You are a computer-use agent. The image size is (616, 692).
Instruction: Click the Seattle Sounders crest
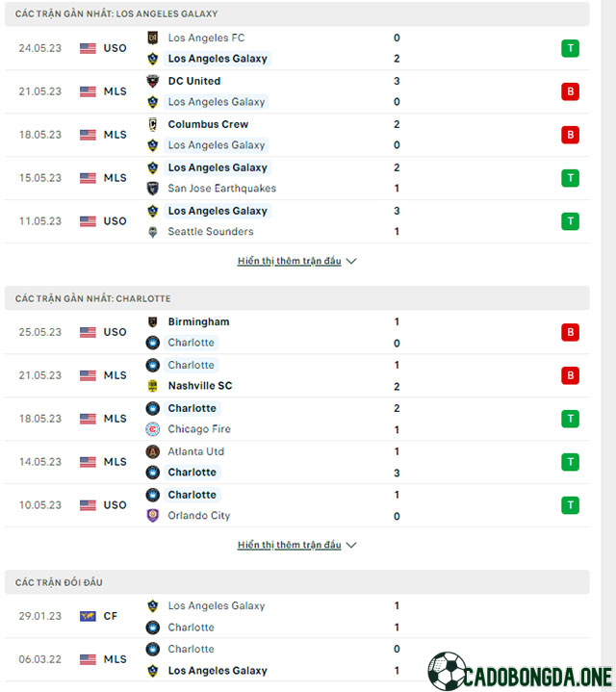pyautogui.click(x=153, y=232)
